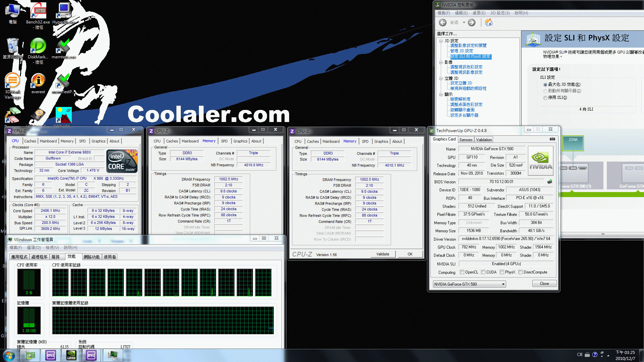Click the home icon in NVIDIA control panel

tap(489, 22)
